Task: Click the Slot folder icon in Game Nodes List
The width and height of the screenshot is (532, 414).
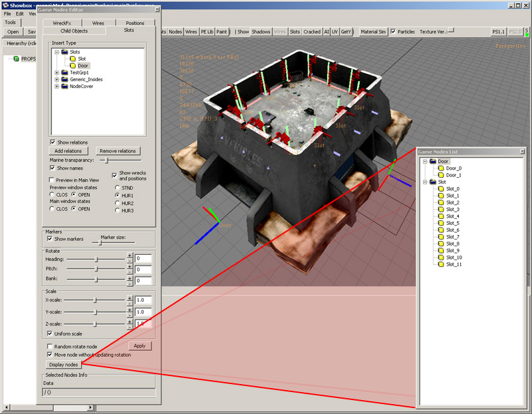Action: [x=433, y=182]
